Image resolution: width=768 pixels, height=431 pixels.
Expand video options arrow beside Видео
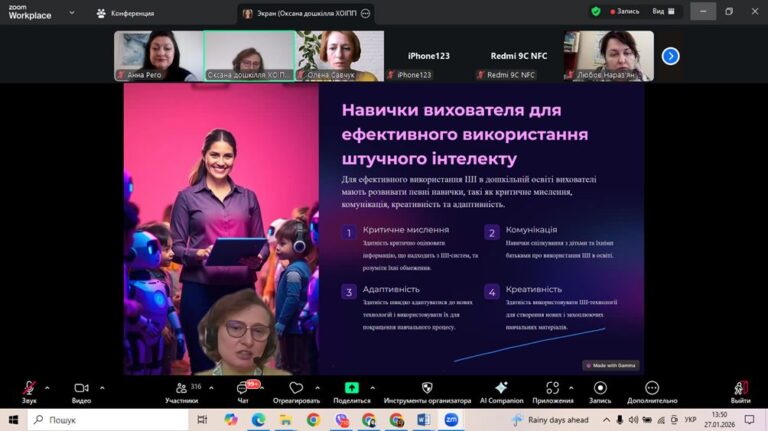pyautogui.click(x=102, y=388)
